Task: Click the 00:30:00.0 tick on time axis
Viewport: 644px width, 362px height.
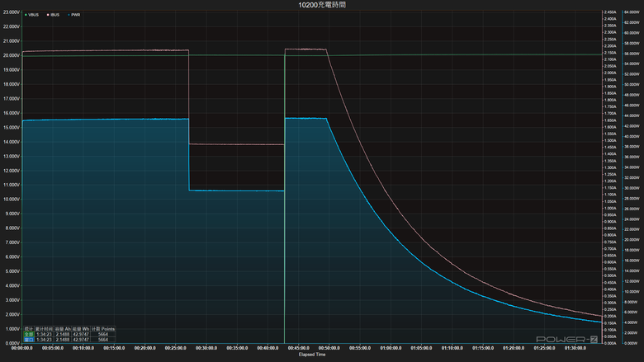Action: click(206, 348)
